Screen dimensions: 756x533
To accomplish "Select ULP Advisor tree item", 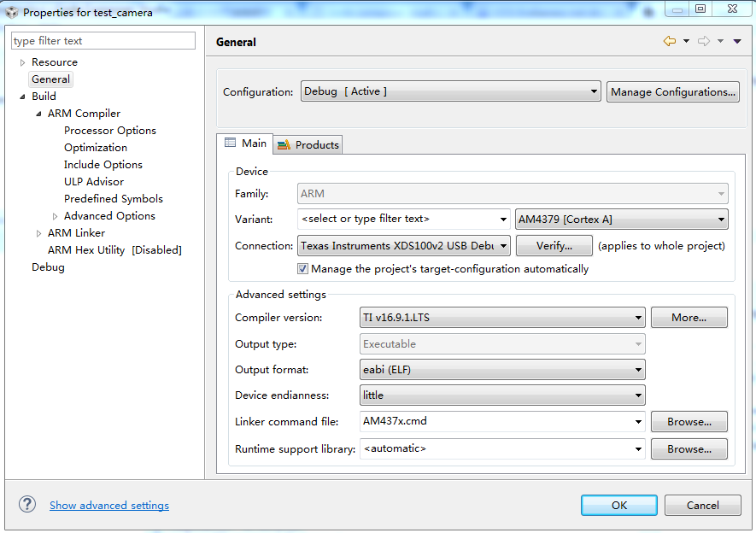I will (94, 182).
